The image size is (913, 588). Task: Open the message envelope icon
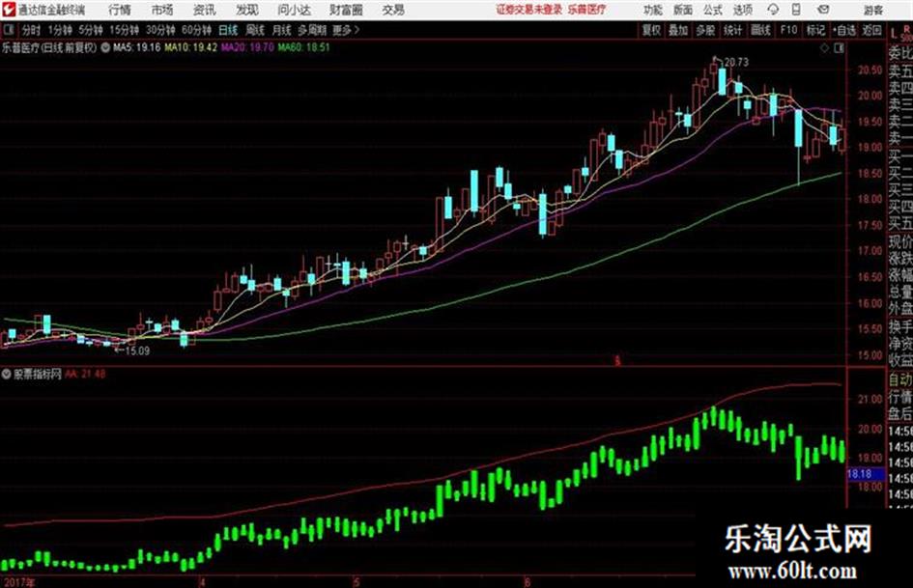[823, 10]
